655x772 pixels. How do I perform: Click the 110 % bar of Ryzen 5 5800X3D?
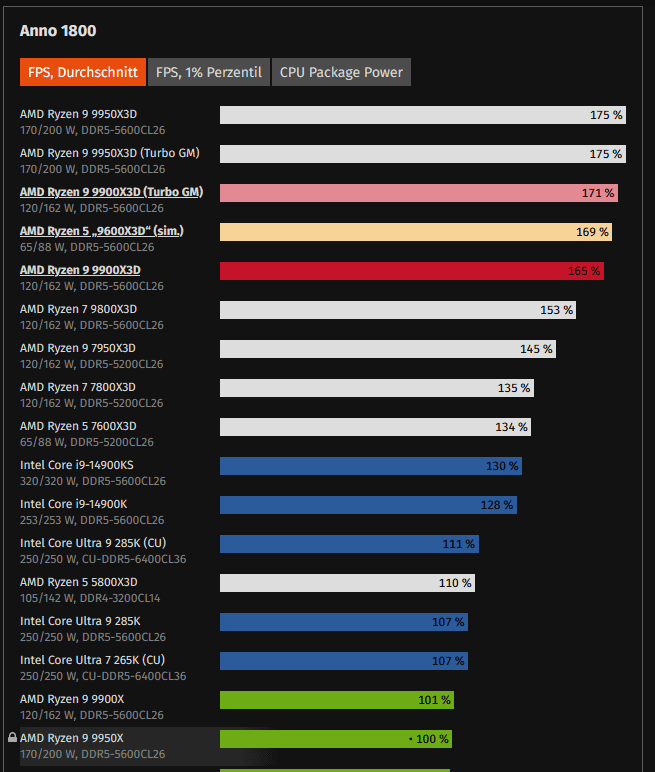347,583
